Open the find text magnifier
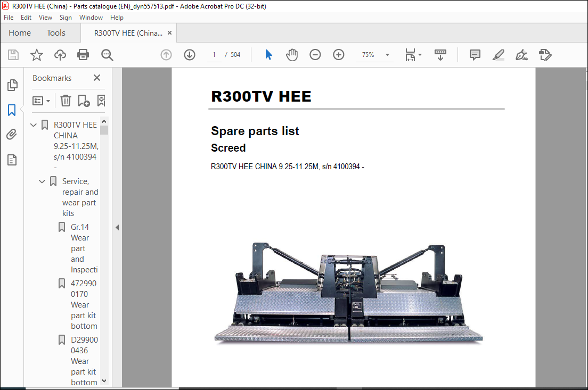 tap(107, 55)
